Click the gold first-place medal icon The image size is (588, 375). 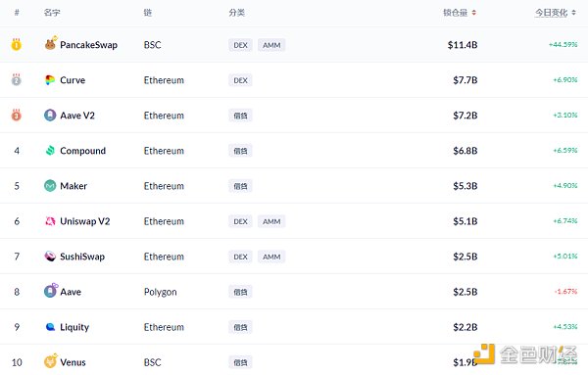click(x=16, y=44)
